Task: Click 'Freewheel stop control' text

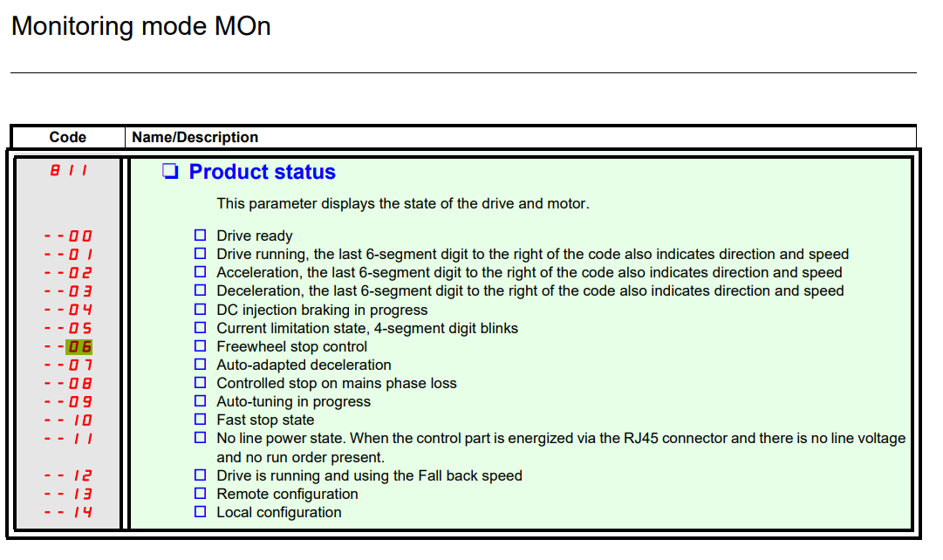Action: 291,346
